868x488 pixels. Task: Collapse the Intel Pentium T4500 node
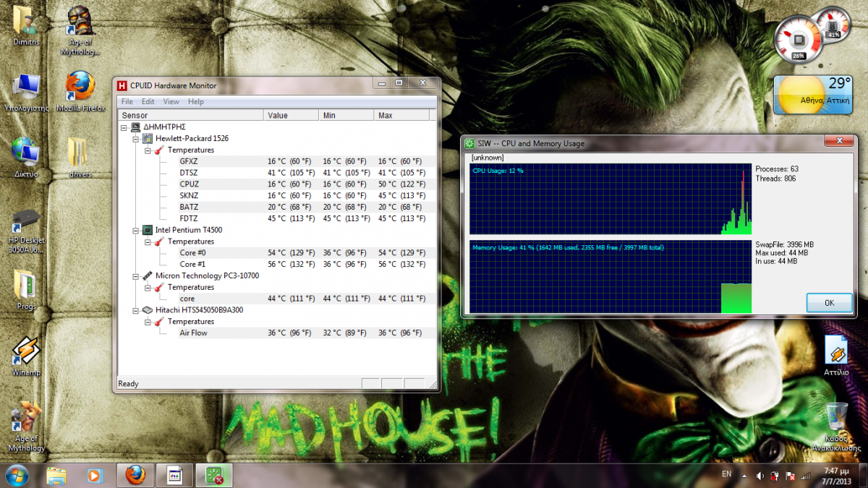(x=136, y=230)
